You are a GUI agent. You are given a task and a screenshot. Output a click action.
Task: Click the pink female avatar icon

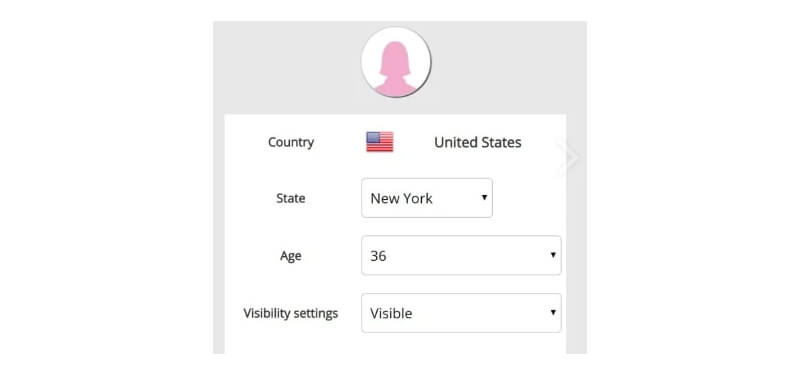coord(395,69)
